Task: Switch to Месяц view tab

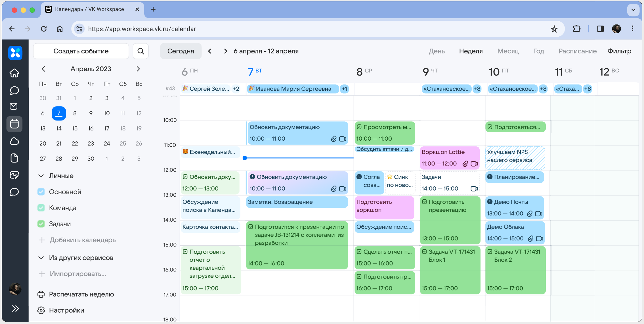Action: tap(508, 51)
